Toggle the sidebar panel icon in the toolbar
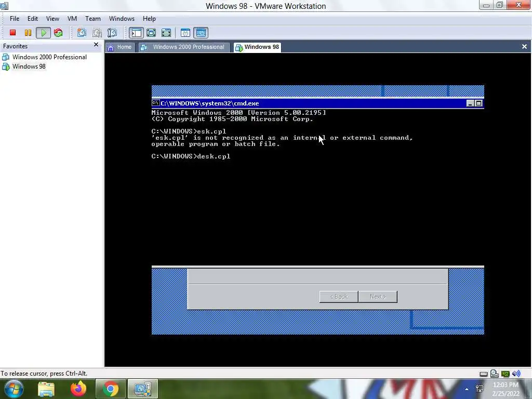The width and height of the screenshot is (532, 399). point(136,33)
